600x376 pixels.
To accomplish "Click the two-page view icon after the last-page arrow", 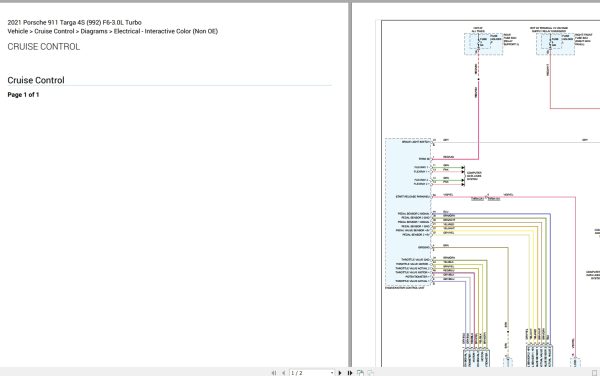I will tap(360, 373).
